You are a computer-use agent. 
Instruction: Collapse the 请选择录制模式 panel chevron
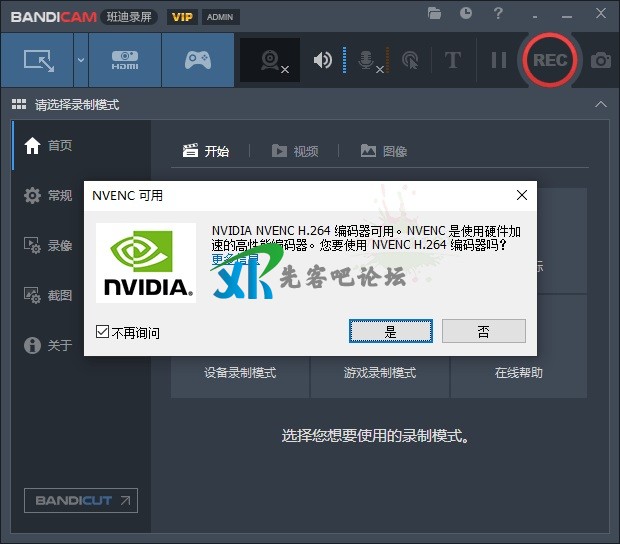tap(600, 104)
